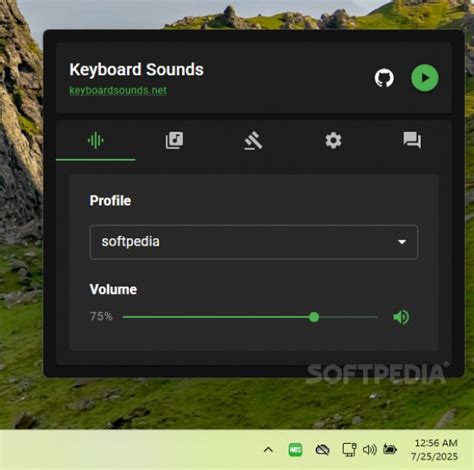Click the 7/25/2025 date text
The width and height of the screenshot is (474, 470).
pos(434,456)
